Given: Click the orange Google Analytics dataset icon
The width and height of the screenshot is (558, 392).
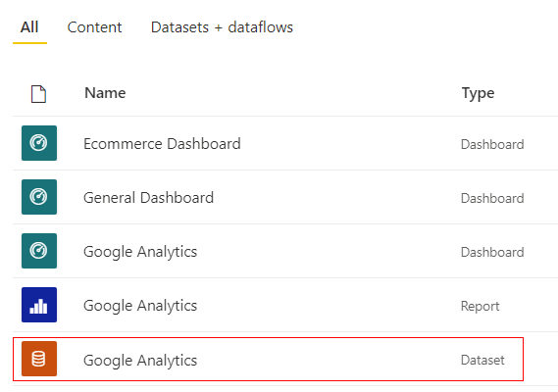Looking at the screenshot, I should coord(39,359).
